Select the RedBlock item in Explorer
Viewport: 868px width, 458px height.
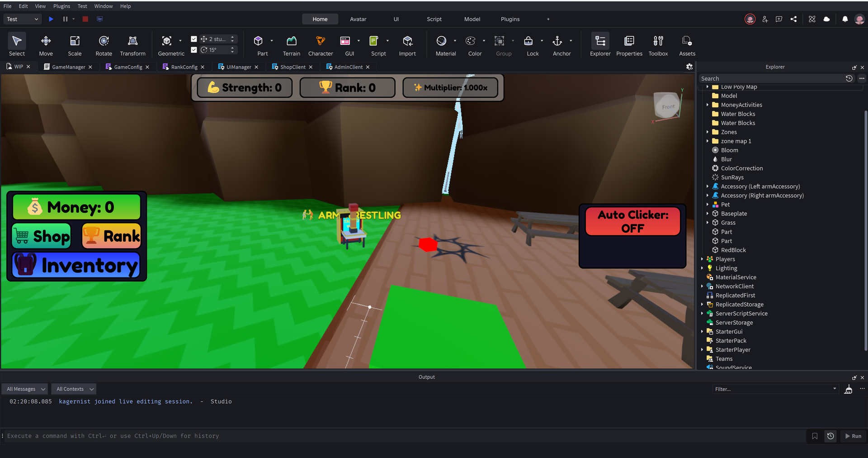(x=733, y=250)
